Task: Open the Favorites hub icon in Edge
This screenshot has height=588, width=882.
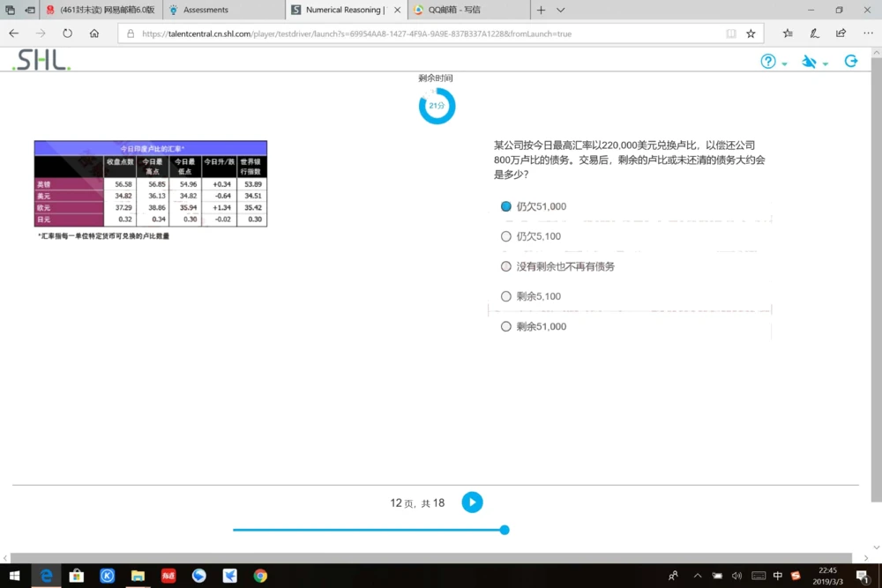Action: click(x=787, y=33)
